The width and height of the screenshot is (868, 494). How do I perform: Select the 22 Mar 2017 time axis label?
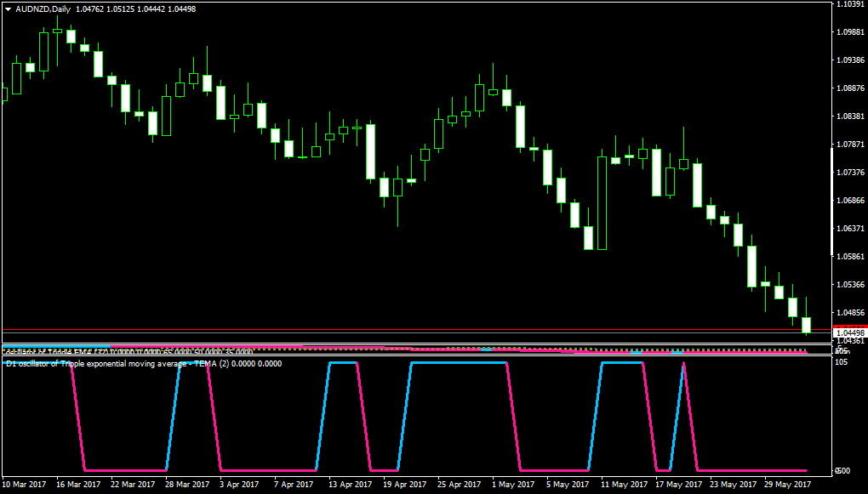point(133,485)
